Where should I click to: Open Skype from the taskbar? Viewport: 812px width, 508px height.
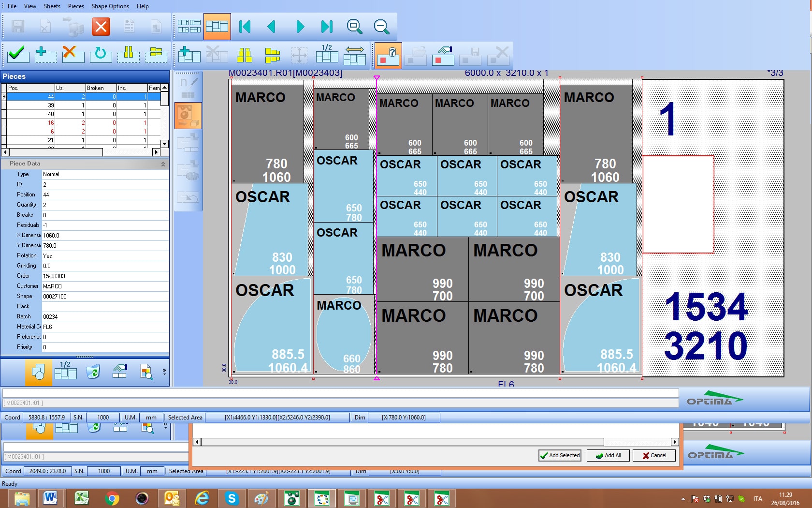pos(232,498)
